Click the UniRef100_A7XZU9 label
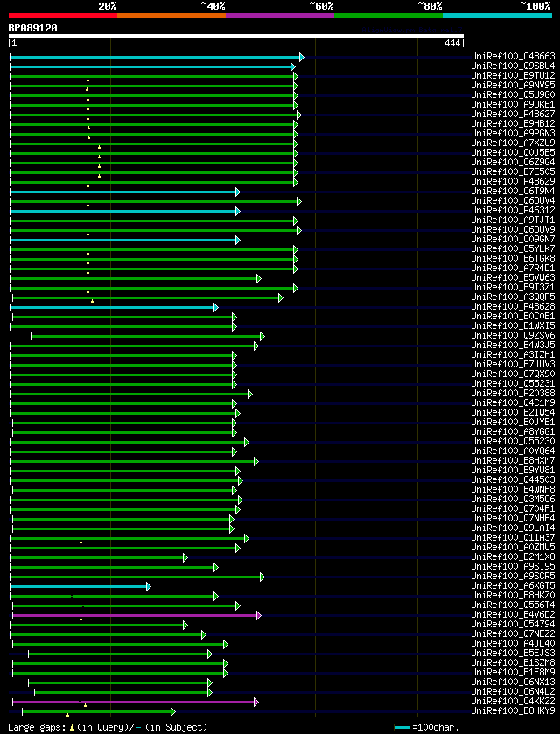Viewport: 560px width, 734px height. tap(513, 143)
